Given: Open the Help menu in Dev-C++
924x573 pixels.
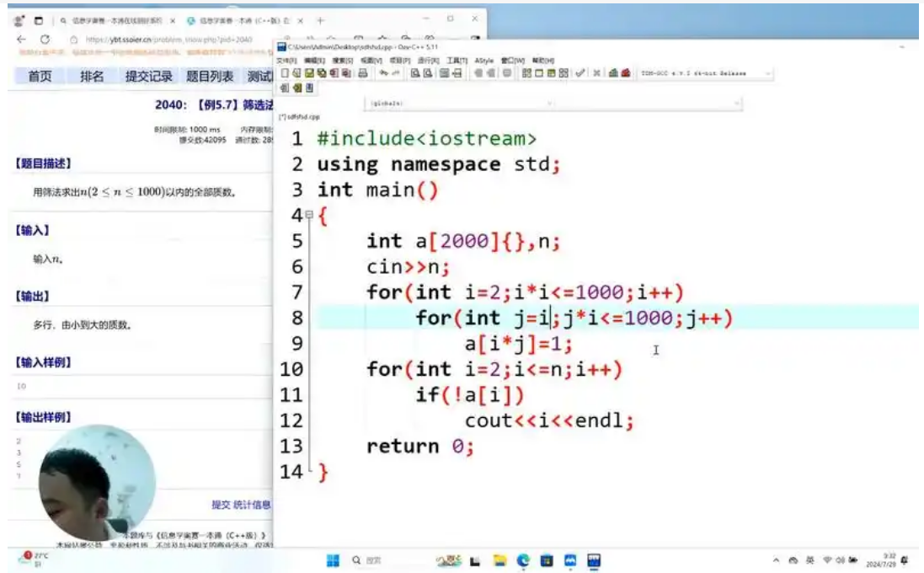Looking at the screenshot, I should [542, 60].
